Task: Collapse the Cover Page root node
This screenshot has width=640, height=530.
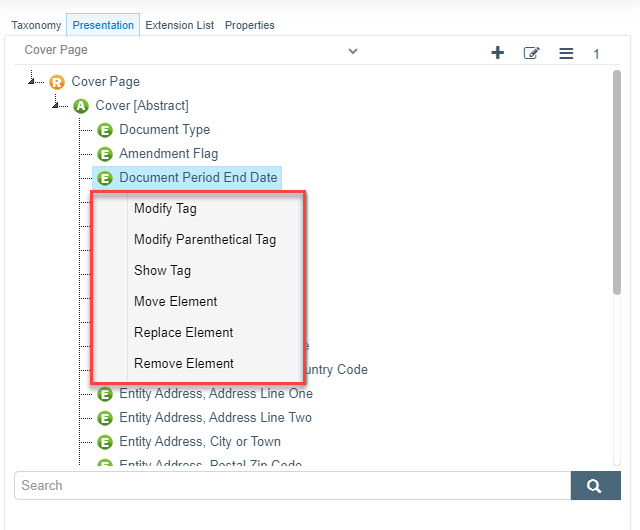Action: click(31, 81)
